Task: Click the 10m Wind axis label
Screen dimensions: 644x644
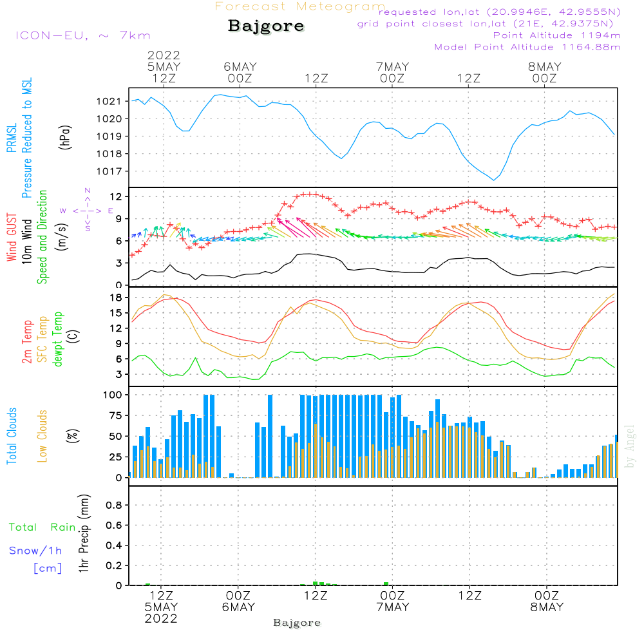Action: (x=26, y=241)
